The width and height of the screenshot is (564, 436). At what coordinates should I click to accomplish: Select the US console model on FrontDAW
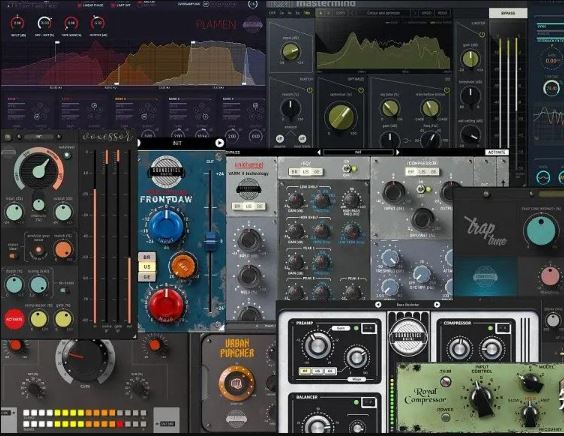click(147, 267)
